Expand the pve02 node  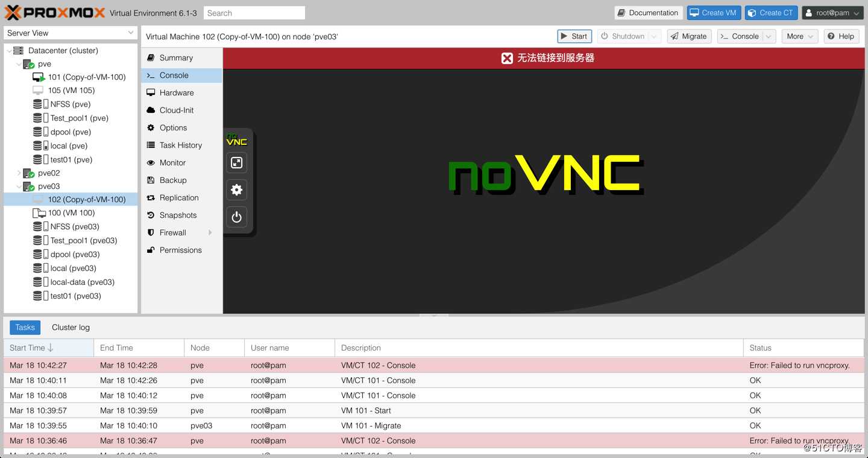click(x=19, y=173)
